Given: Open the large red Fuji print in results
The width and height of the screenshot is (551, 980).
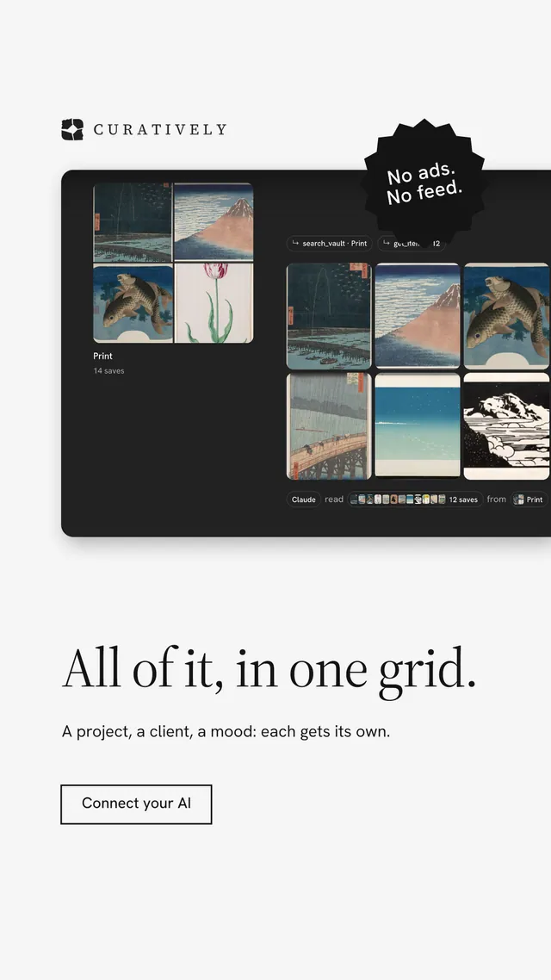Looking at the screenshot, I should 418,316.
